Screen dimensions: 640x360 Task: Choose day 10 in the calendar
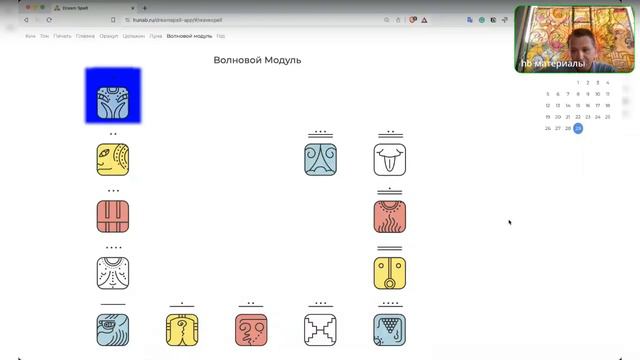point(598,94)
